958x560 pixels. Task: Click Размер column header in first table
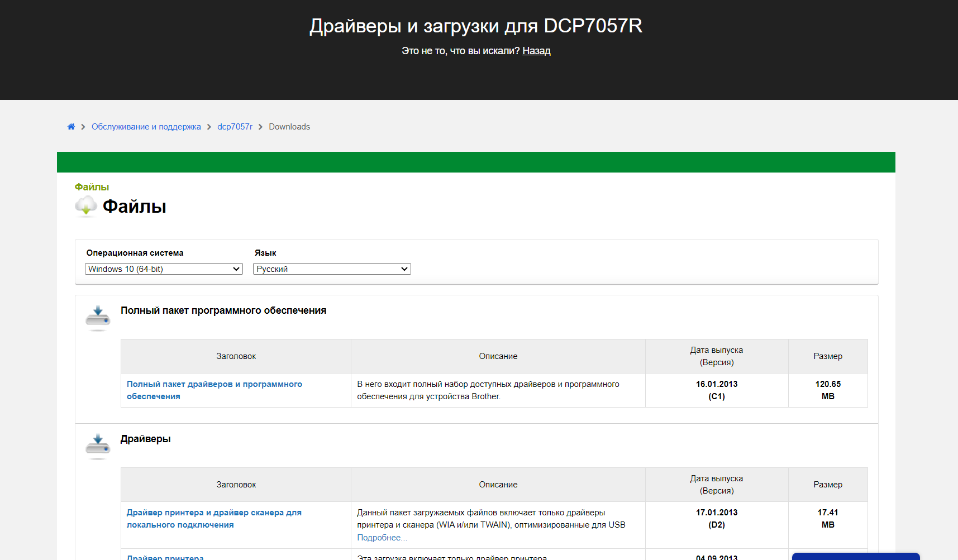pyautogui.click(x=828, y=356)
